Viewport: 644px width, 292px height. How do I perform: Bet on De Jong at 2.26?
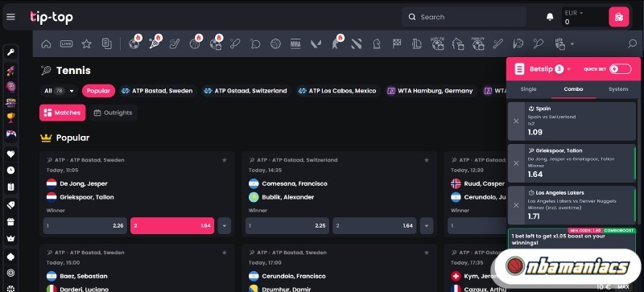[85, 225]
